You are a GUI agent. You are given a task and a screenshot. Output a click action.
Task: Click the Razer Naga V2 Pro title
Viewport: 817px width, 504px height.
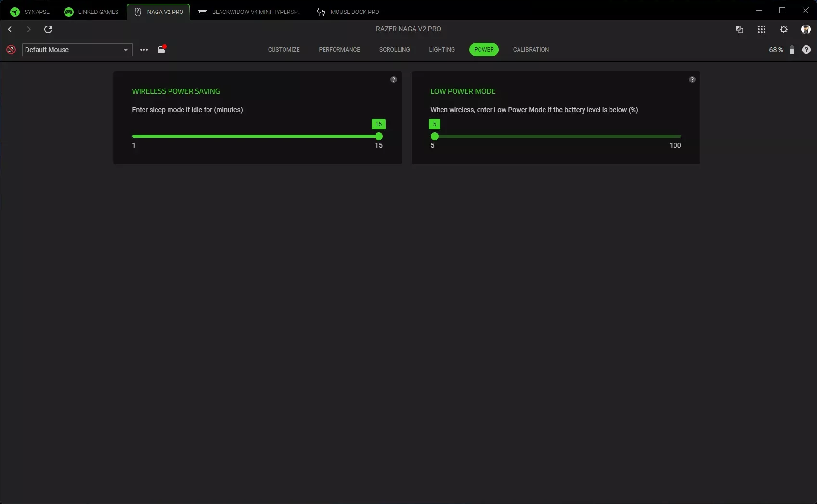coord(408,29)
